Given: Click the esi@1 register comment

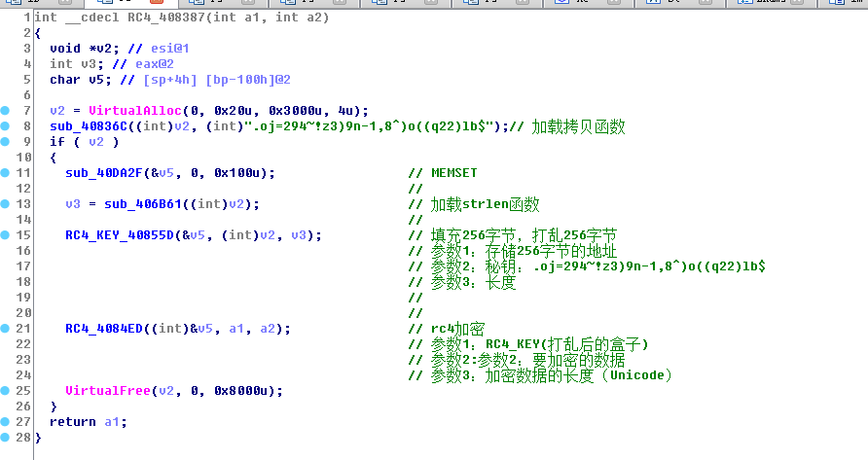Looking at the screenshot, I should 170,49.
